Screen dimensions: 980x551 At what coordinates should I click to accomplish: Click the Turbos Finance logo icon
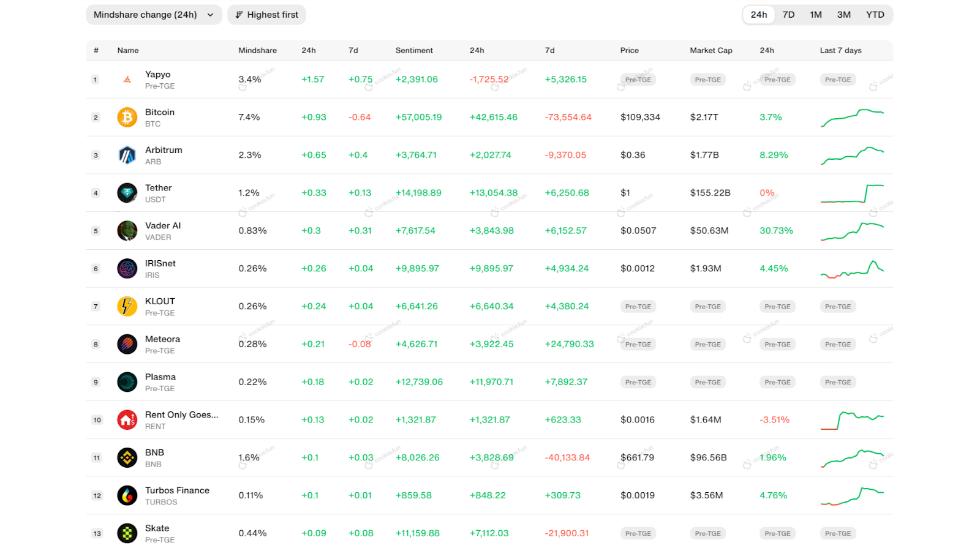click(127, 495)
